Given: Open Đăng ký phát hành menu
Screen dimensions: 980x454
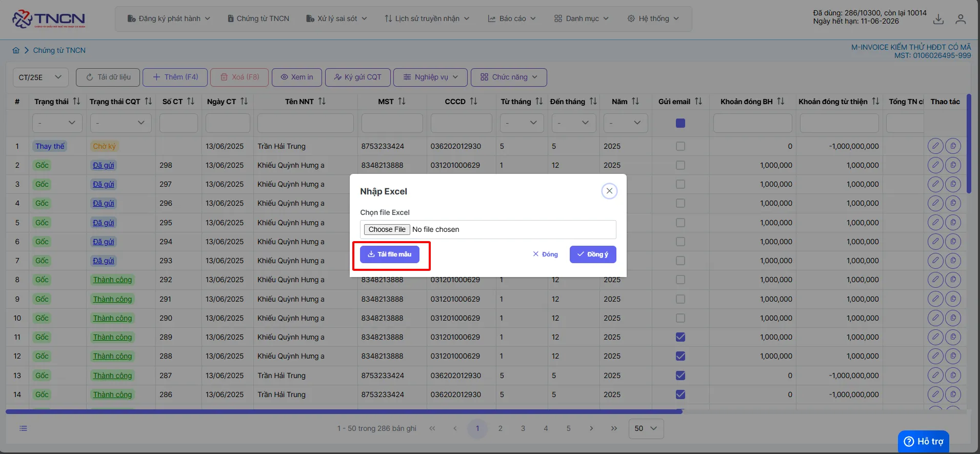Looking at the screenshot, I should [x=169, y=18].
